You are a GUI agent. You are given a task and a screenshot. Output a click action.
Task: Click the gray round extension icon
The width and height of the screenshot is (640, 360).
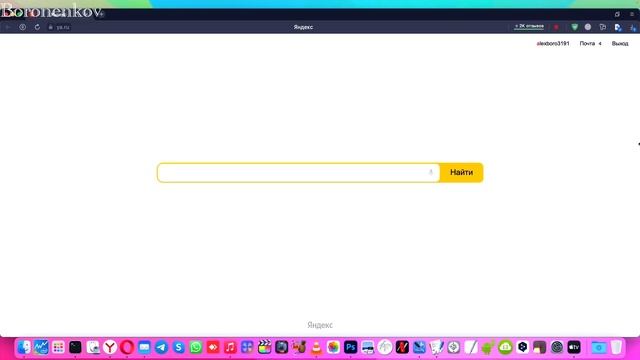(588, 27)
